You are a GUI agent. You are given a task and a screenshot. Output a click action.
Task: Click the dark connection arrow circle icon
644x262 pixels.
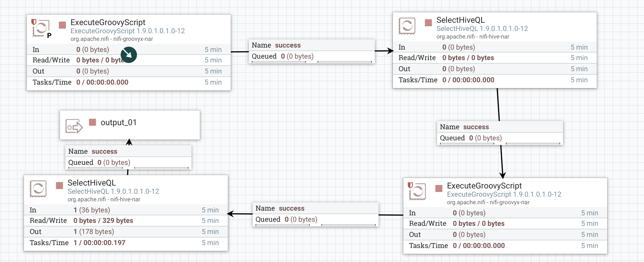[x=129, y=55]
